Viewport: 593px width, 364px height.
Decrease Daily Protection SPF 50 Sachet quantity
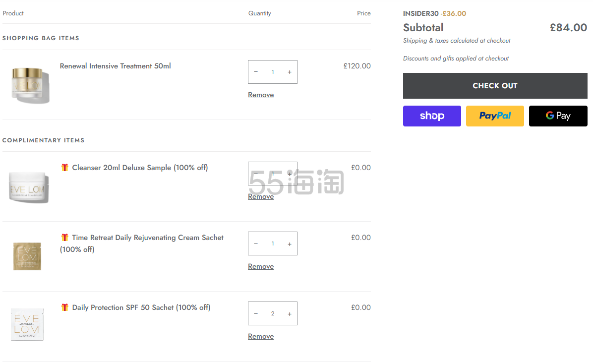pyautogui.click(x=256, y=314)
